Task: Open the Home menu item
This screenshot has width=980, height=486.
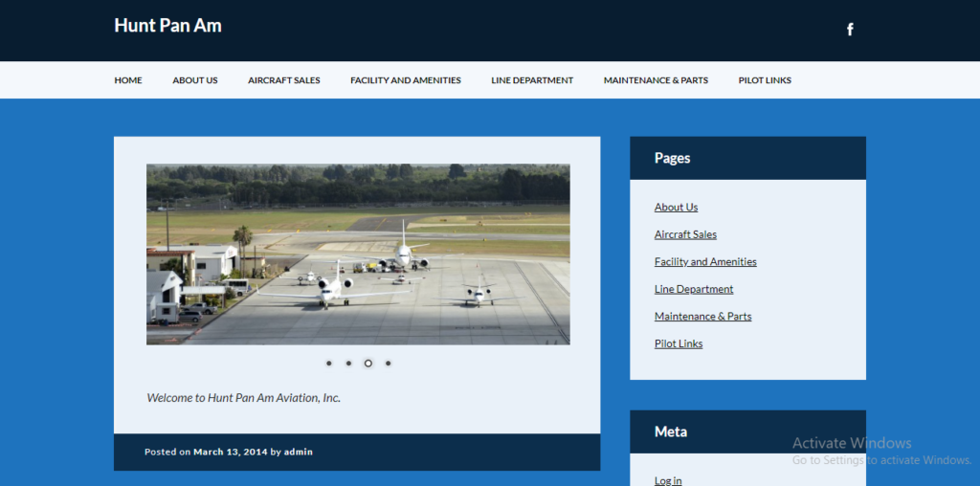Action: [128, 80]
